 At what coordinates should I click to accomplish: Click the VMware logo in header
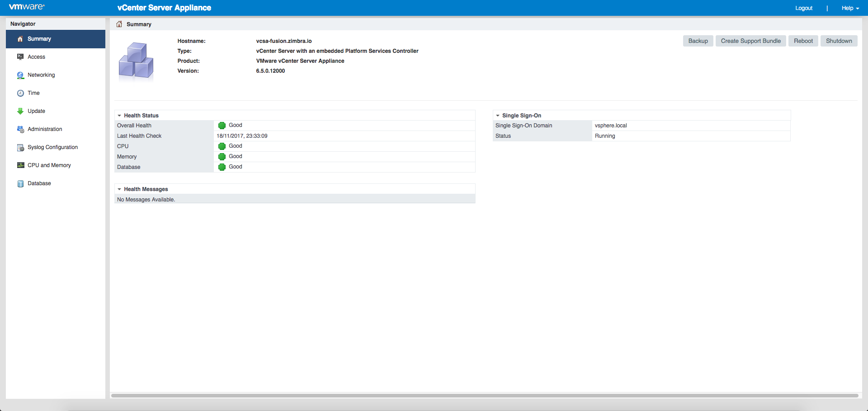pos(27,7)
